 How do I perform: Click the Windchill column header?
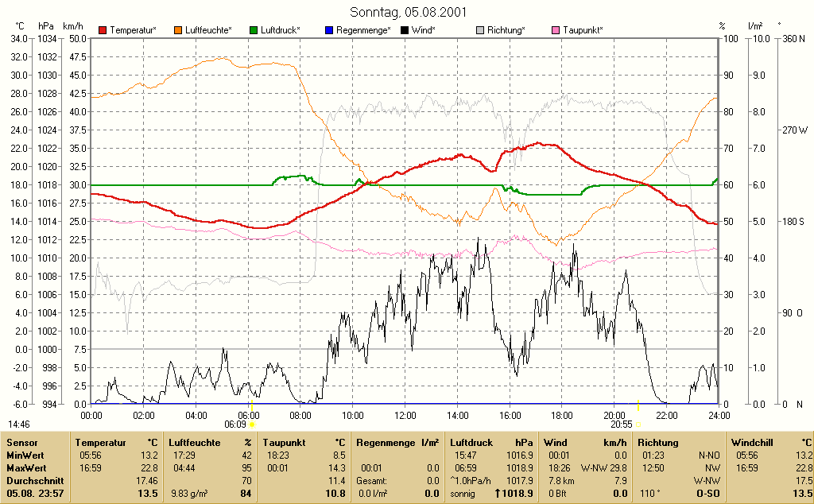pyautogui.click(x=752, y=443)
